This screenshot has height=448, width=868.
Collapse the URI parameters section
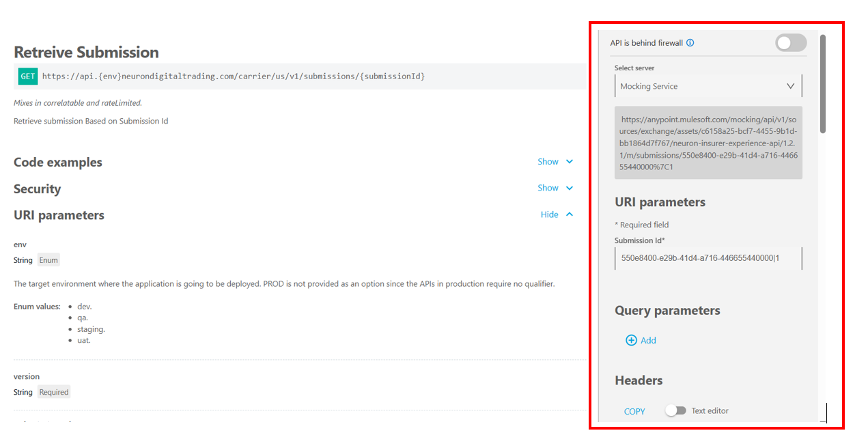[550, 214]
